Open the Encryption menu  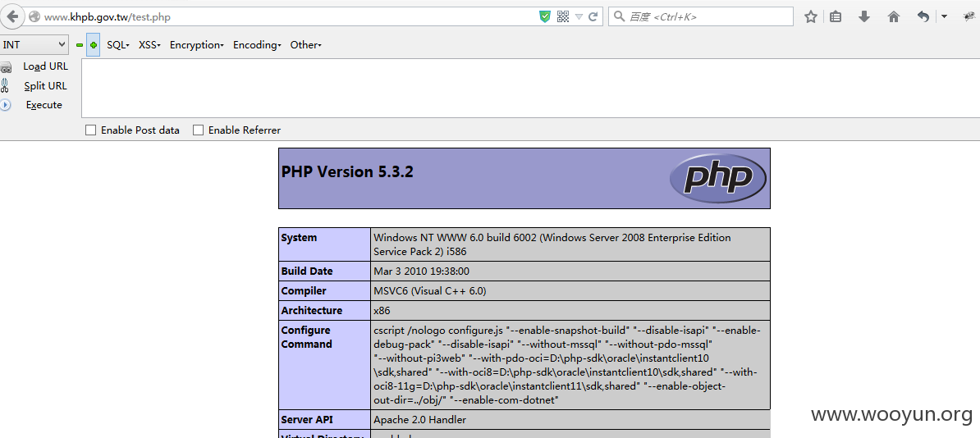[x=197, y=45]
